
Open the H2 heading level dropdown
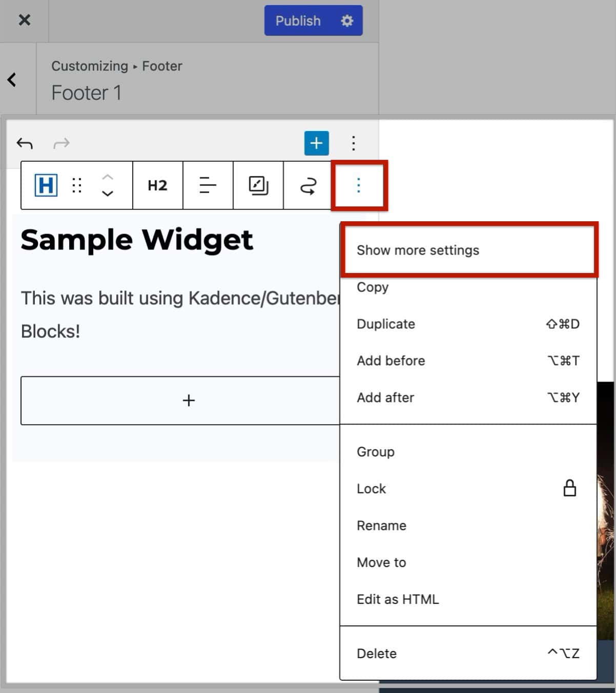[157, 185]
